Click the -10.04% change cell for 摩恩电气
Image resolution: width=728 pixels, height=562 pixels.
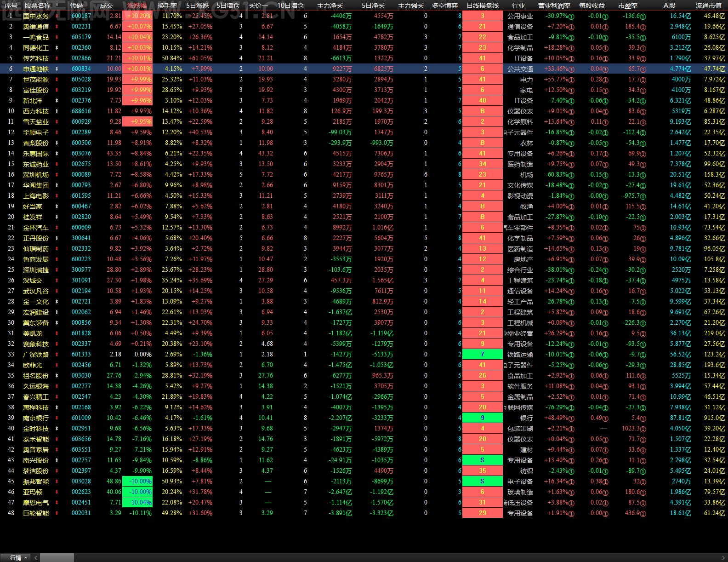pos(137,503)
